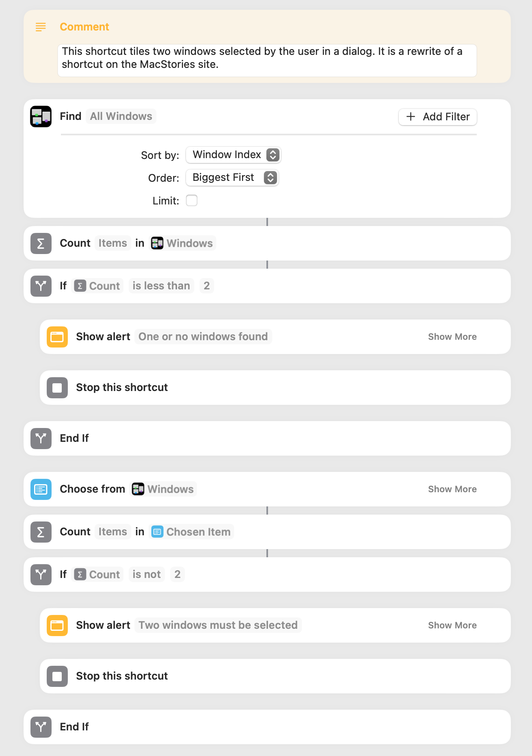
Task: Click the 'is less than' If branch icon
Action: click(41, 286)
